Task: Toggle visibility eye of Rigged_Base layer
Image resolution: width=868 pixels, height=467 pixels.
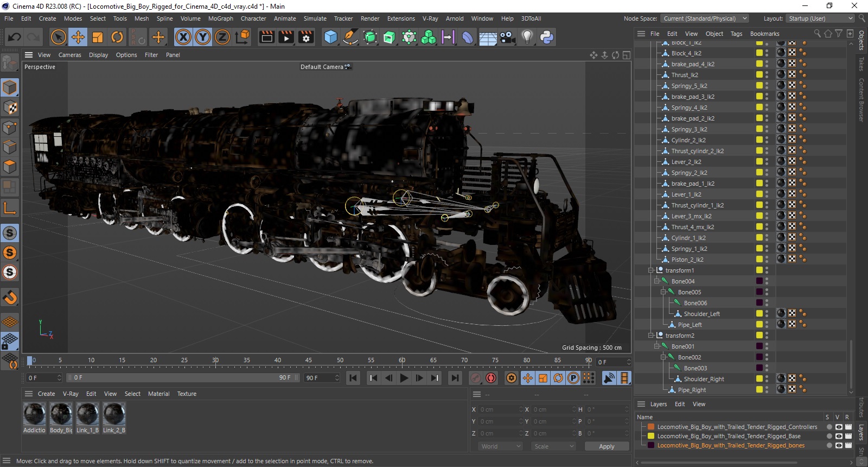Action: tap(839, 436)
